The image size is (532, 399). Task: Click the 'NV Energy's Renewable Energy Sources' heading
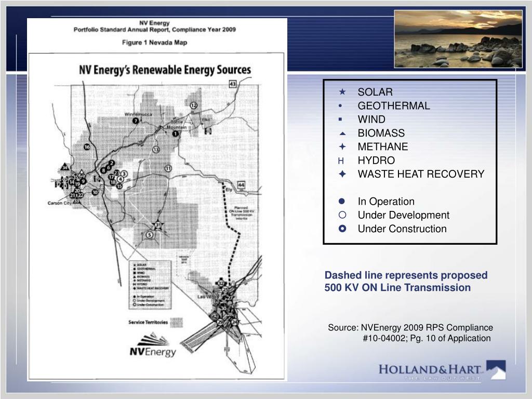165,70
